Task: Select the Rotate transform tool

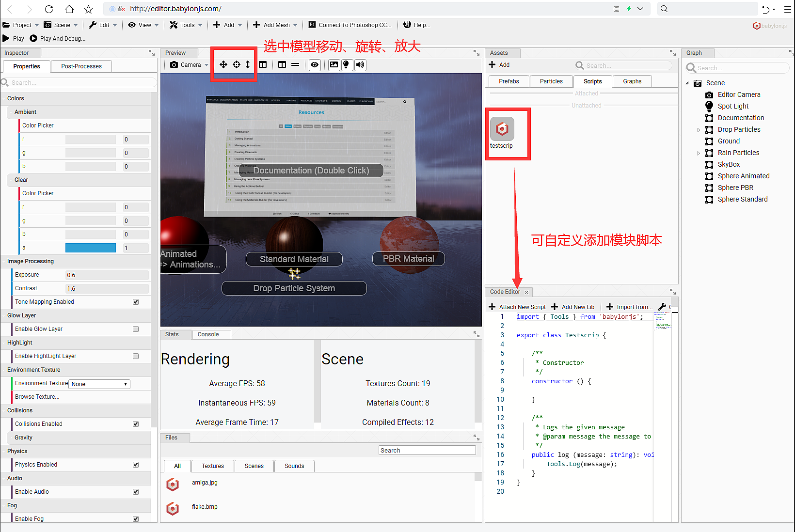Action: pos(236,64)
